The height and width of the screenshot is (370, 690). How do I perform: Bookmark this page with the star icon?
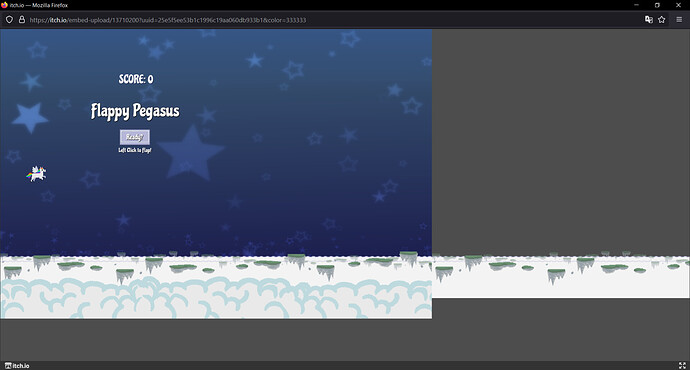click(661, 20)
